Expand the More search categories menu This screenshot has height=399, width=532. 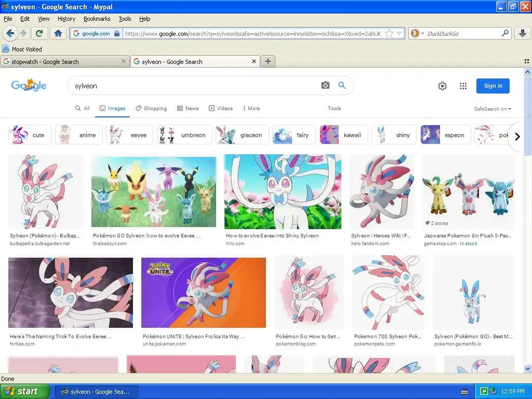(251, 108)
